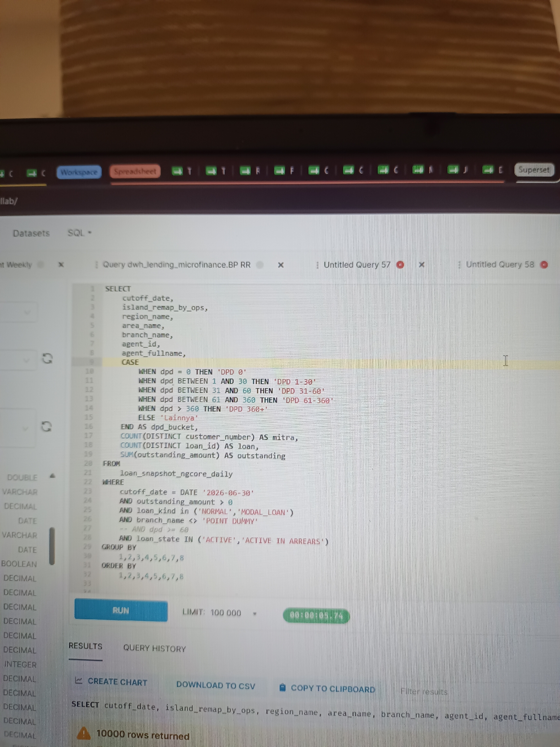Open the RESULTS tab
This screenshot has height=747, width=560.
(85, 646)
